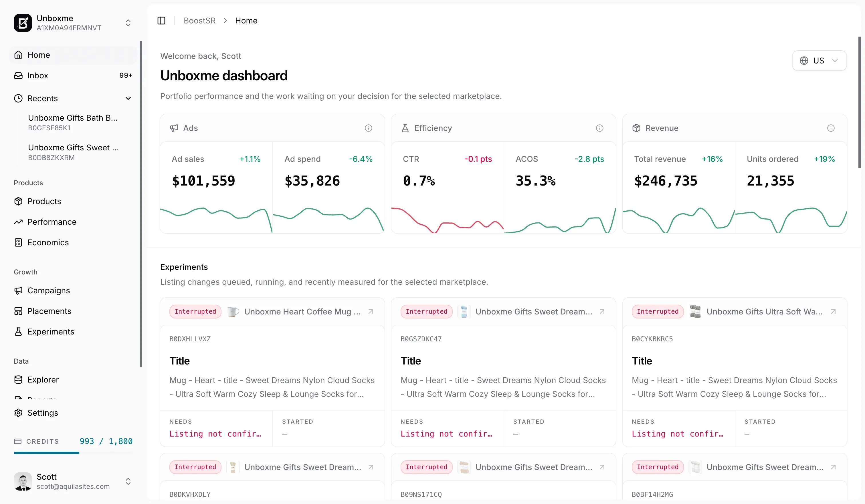Click the globe icon in marketplace selector

[x=804, y=61]
